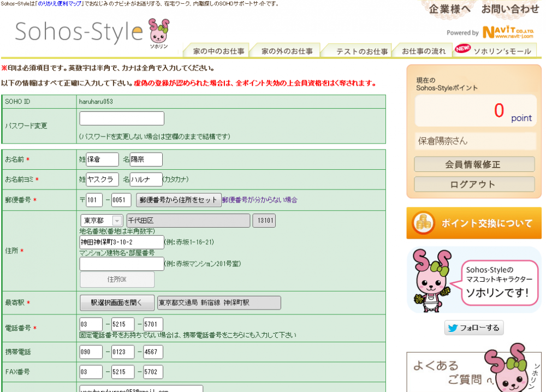The image size is (546, 392).
Task: Click the ログアウト button
Action: click(x=474, y=184)
